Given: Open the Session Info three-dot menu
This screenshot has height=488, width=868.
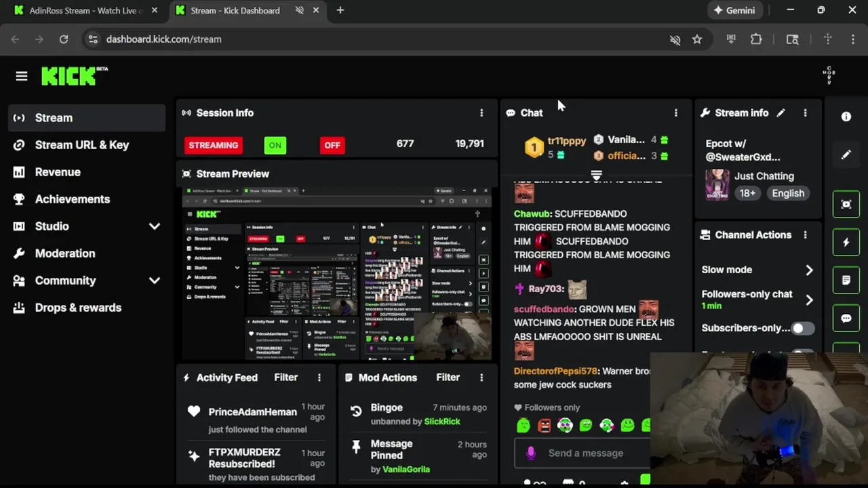Looking at the screenshot, I should (x=481, y=113).
